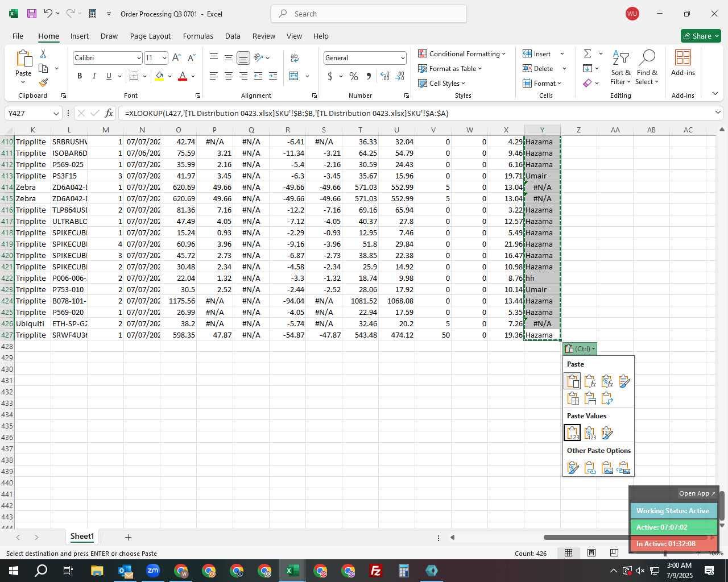The image size is (728, 582).
Task: Click the Percent Style icon
Action: (354, 76)
